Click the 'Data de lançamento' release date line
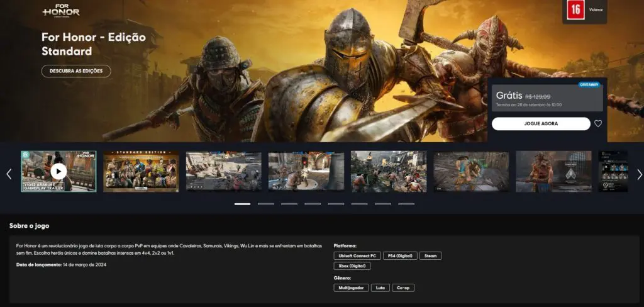 click(61, 265)
